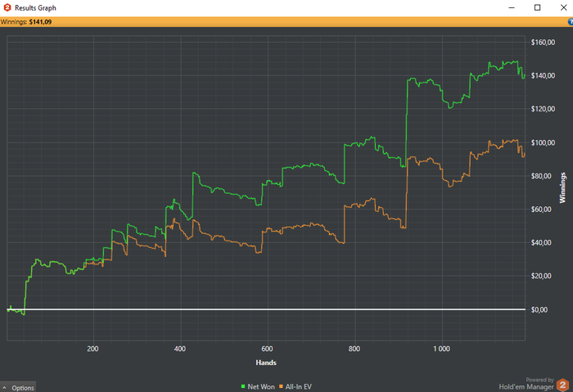
Task: Click the orange All-In EV legend swatch
Action: 281,386
